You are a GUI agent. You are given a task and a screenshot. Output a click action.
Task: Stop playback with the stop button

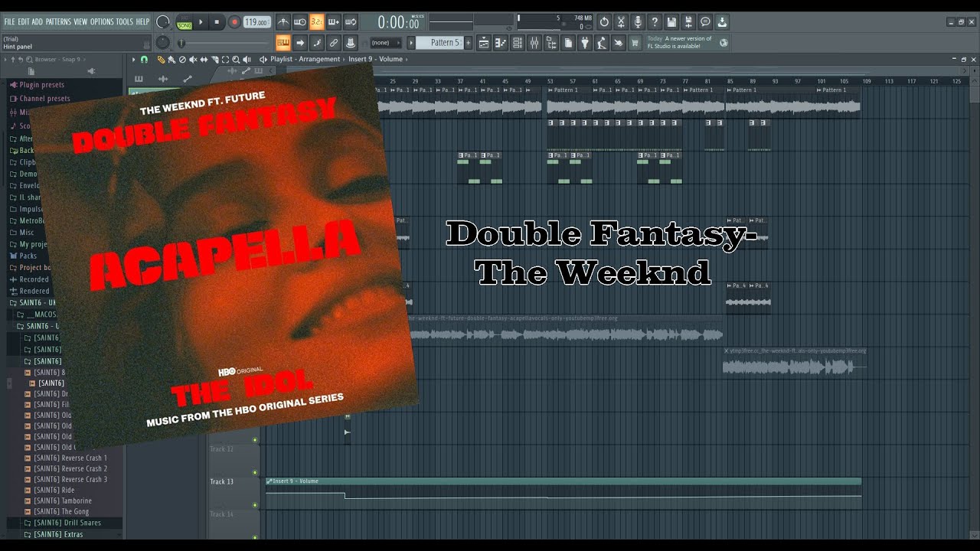click(x=217, y=22)
